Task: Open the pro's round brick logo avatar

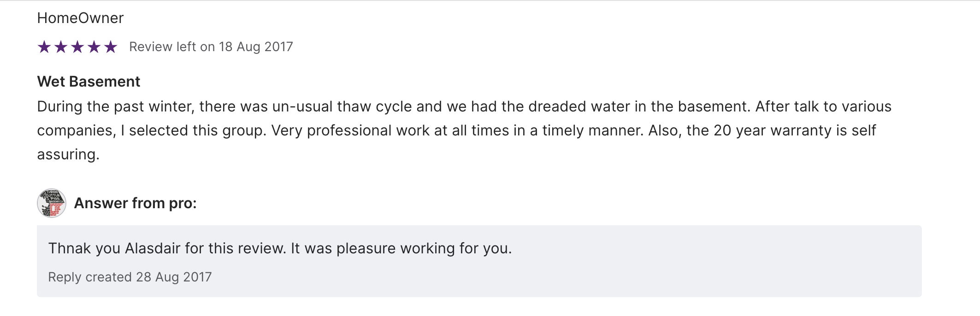Action: [52, 203]
